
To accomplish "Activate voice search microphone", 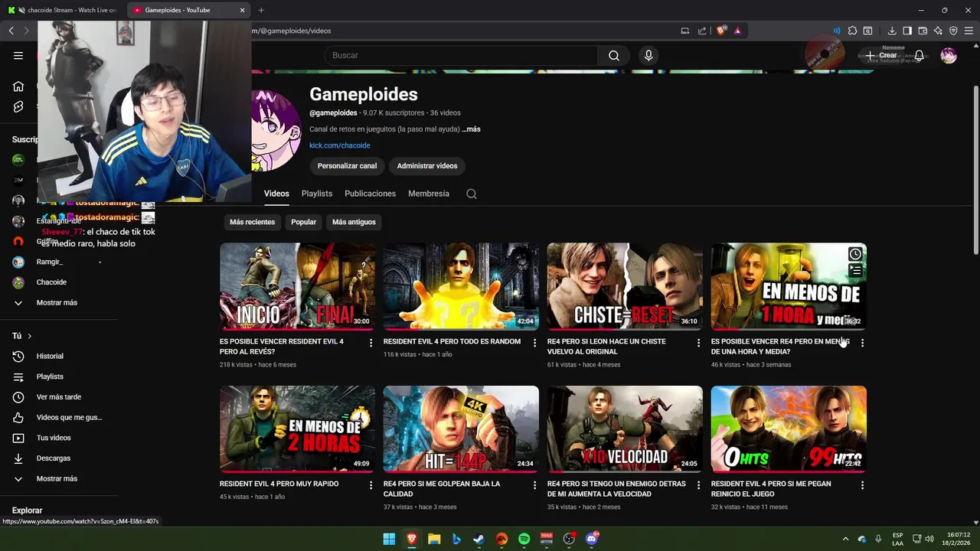I will [648, 55].
